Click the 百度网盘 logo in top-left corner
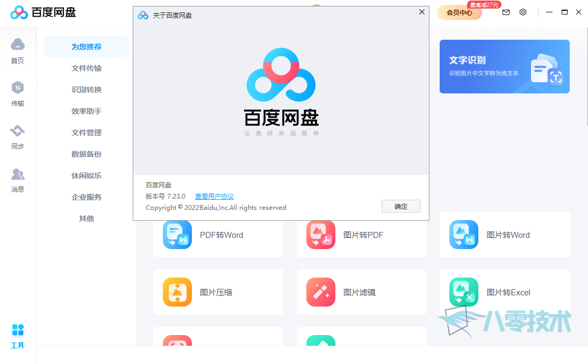Image resolution: width=588 pixels, height=364 pixels. click(x=43, y=12)
